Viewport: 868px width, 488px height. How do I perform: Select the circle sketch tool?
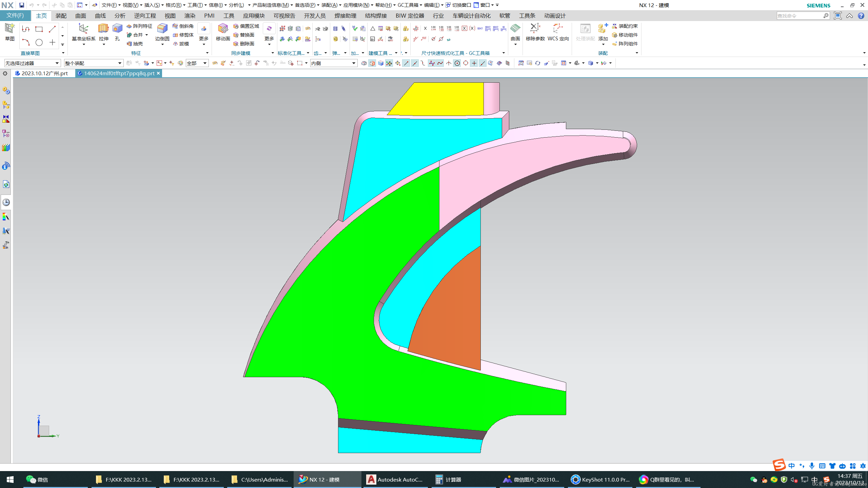[x=39, y=42]
